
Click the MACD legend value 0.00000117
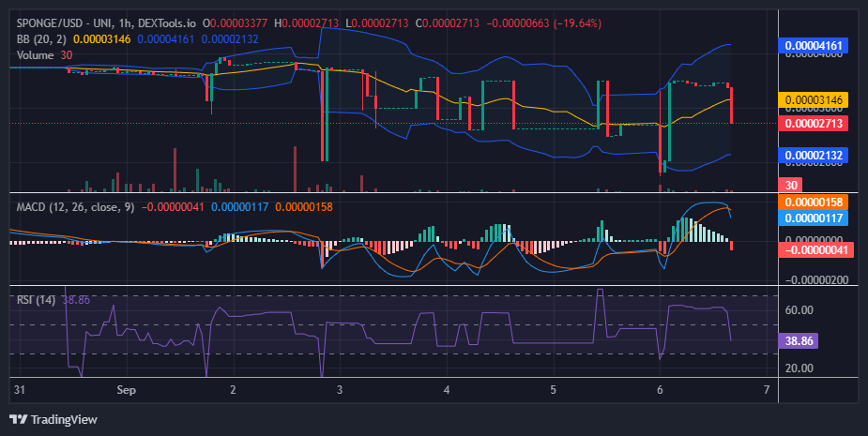click(x=239, y=207)
